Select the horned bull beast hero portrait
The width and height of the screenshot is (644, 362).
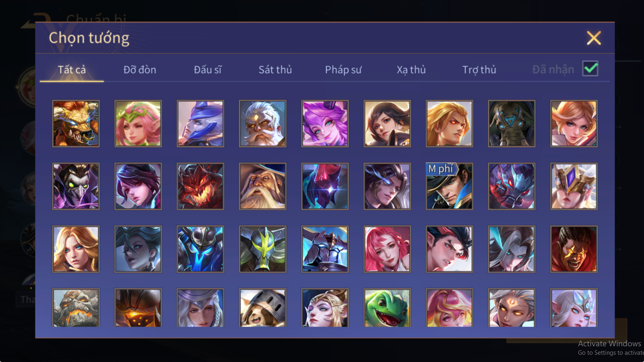point(76,123)
